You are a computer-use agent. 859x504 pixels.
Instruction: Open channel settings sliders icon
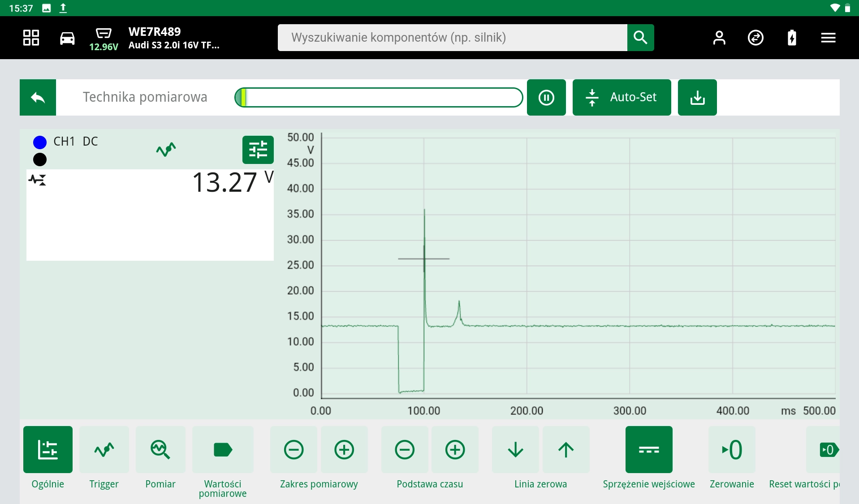click(258, 150)
